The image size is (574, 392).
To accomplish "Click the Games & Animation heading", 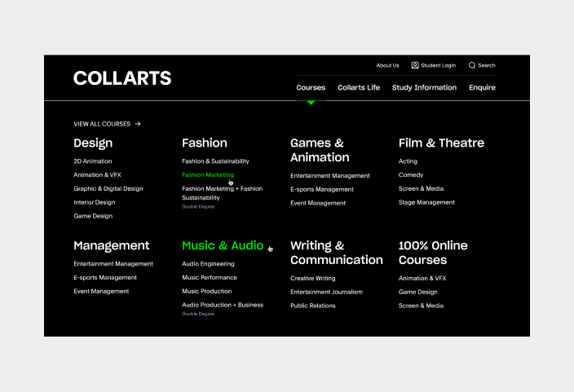I will pos(320,150).
